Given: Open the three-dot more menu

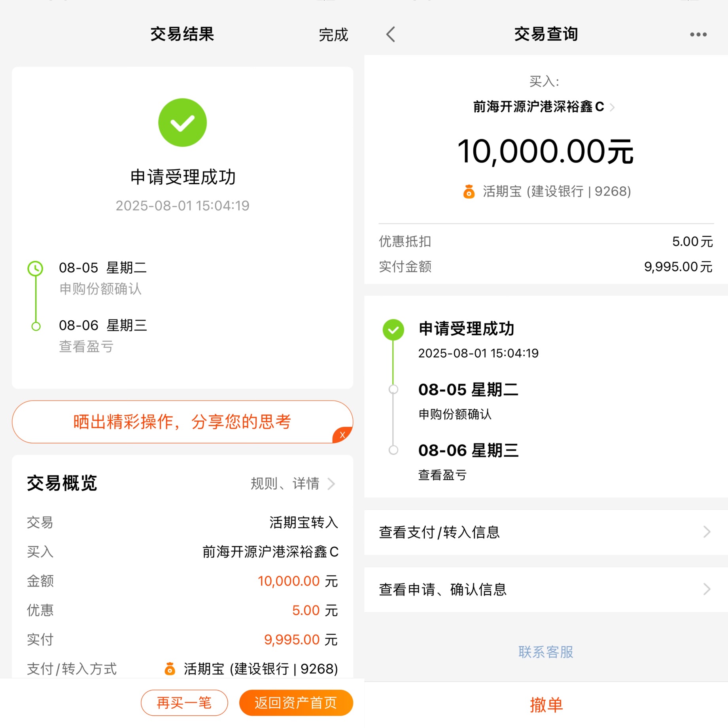Looking at the screenshot, I should [x=698, y=34].
